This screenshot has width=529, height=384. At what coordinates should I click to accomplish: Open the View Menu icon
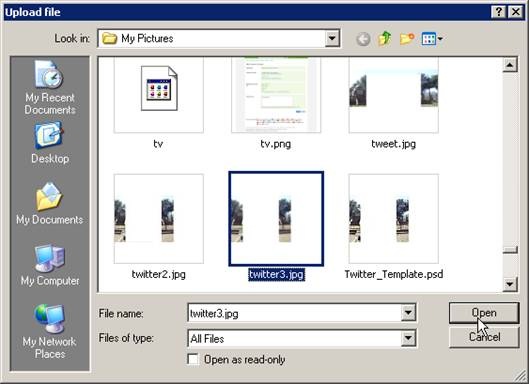click(432, 39)
